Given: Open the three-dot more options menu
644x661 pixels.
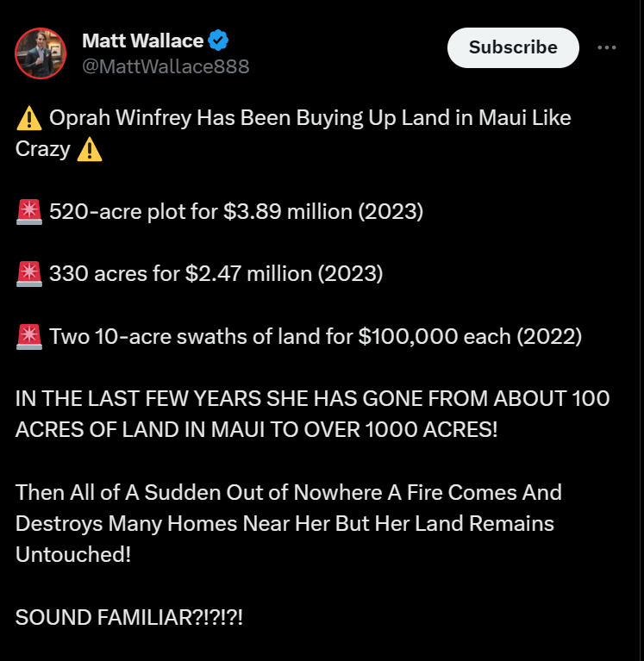Looking at the screenshot, I should (x=607, y=47).
